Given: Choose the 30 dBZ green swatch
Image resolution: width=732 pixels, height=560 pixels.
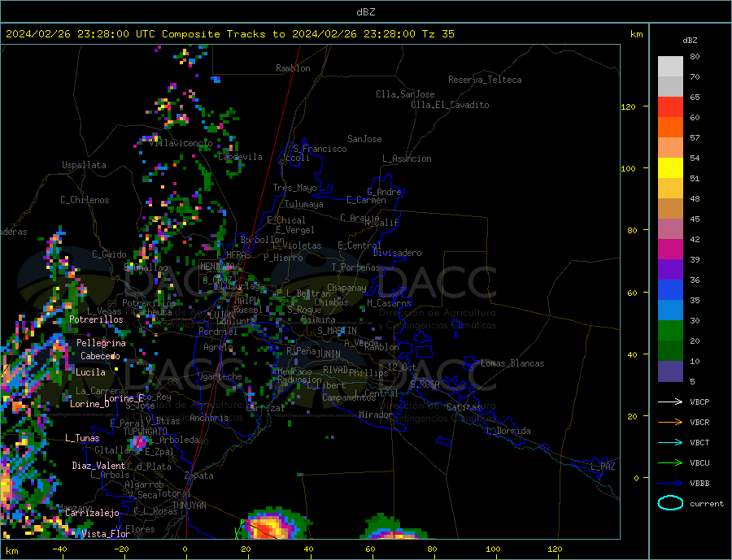Looking at the screenshot, I should click(670, 331).
